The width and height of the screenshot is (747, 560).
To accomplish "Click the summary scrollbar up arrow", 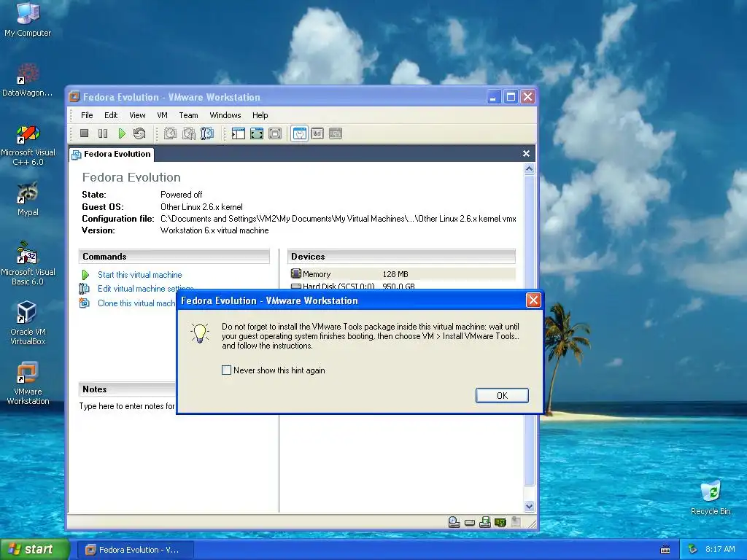I will (x=530, y=169).
